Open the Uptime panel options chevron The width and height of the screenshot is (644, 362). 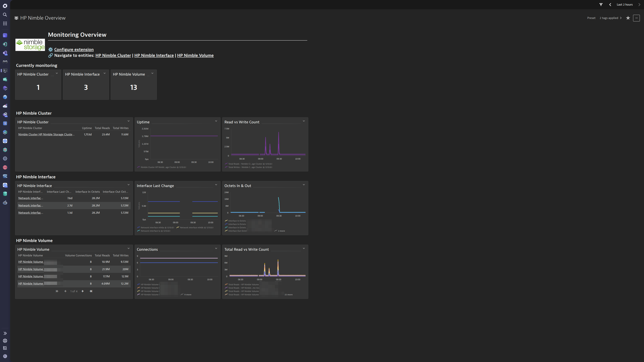(216, 121)
